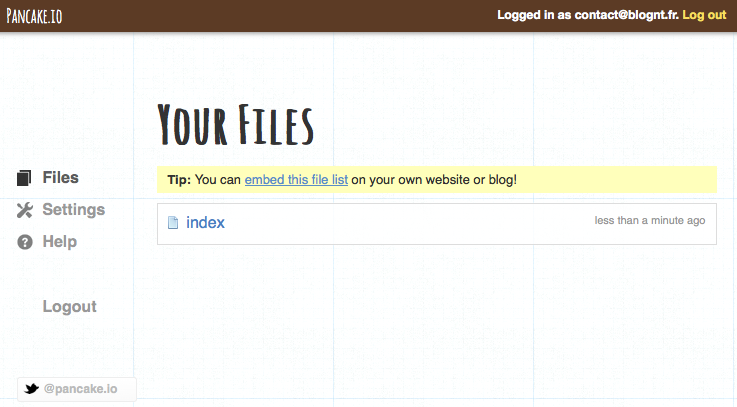Open the index file link
The height and width of the screenshot is (407, 737).
pos(205,222)
